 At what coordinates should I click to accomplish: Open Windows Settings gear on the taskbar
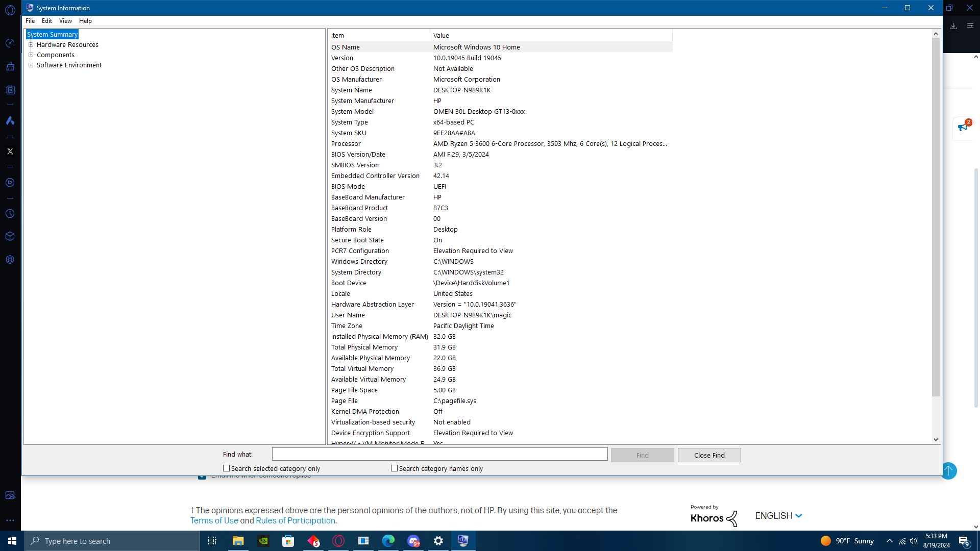(x=438, y=541)
